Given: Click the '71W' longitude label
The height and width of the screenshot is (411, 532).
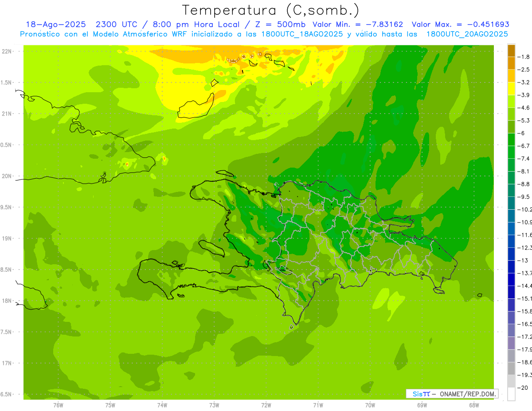Looking at the screenshot, I should point(318,405).
